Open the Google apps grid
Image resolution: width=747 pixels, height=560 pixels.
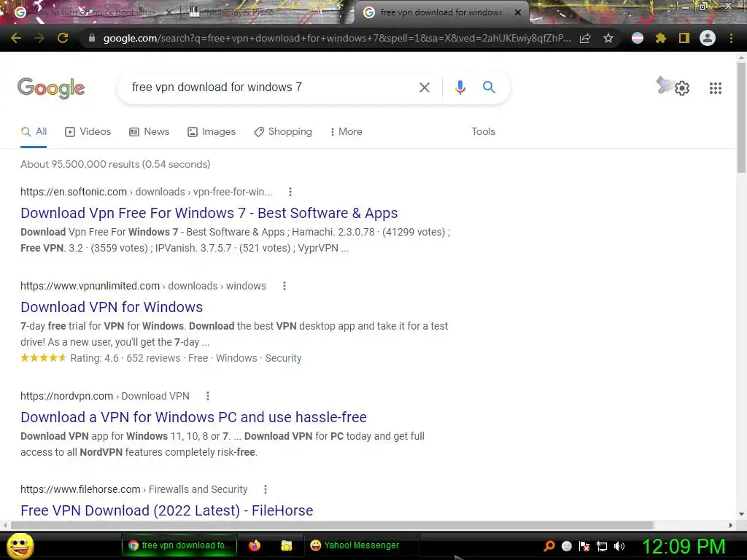pos(716,88)
